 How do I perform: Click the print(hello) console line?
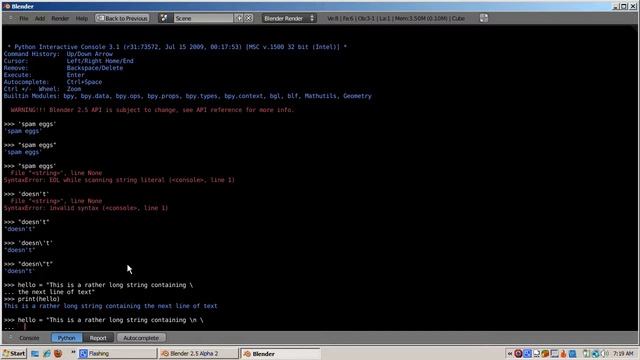[x=32, y=299]
